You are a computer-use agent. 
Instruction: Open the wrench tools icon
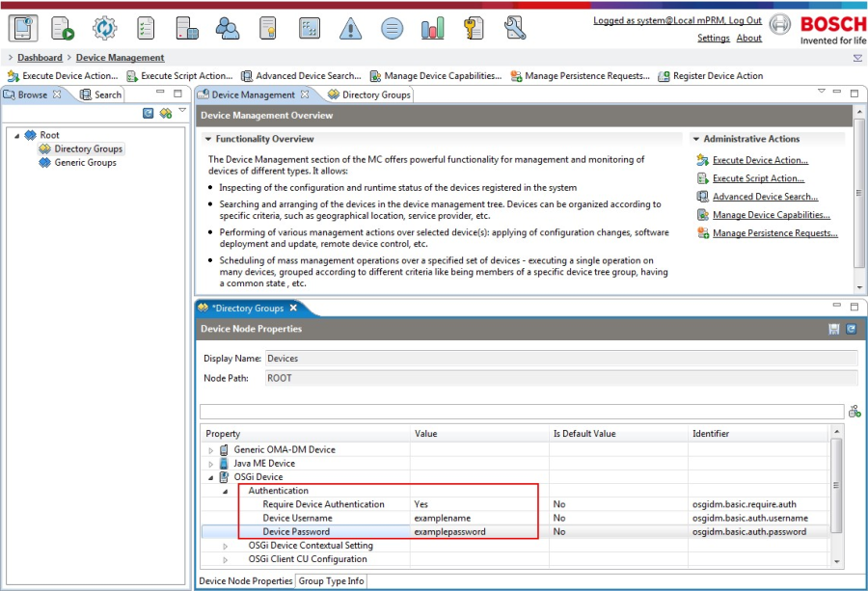(x=515, y=28)
